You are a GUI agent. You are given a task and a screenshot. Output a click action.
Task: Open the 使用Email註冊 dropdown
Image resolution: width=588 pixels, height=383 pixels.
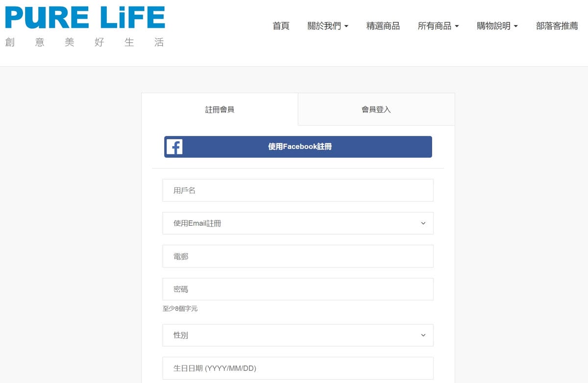click(298, 223)
